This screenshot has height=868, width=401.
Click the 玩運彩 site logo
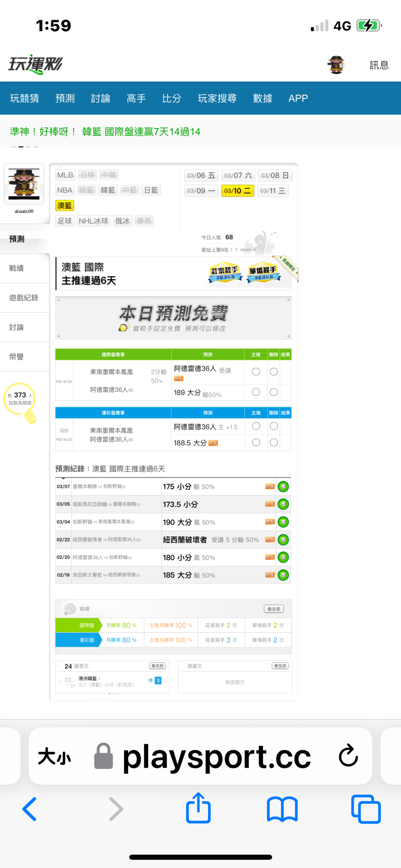coord(36,64)
